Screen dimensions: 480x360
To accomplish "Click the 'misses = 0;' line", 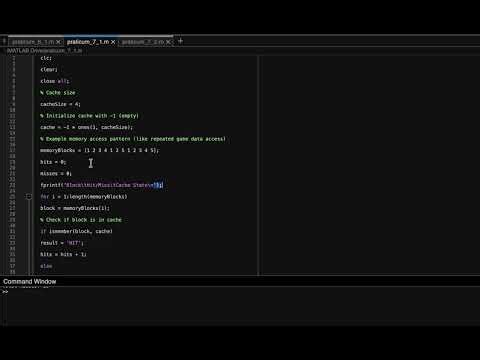I will [56, 173].
